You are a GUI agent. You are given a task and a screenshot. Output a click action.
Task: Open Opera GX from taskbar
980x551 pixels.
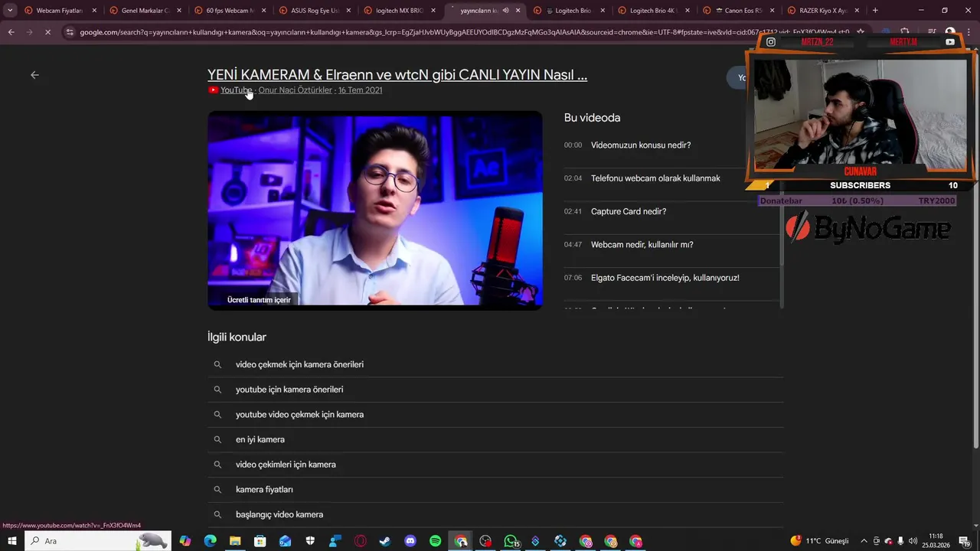(361, 541)
